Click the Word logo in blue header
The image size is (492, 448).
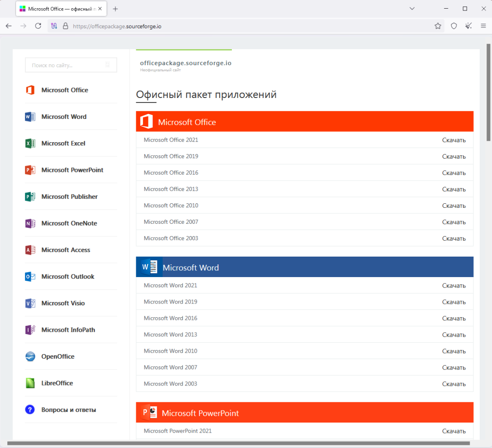[149, 267]
